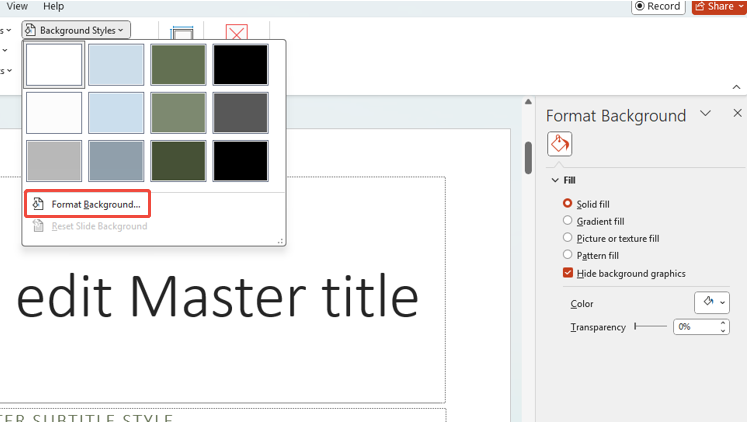Open the fill Color picker dropdown
Viewport: 749px width, 431px height.
712,302
